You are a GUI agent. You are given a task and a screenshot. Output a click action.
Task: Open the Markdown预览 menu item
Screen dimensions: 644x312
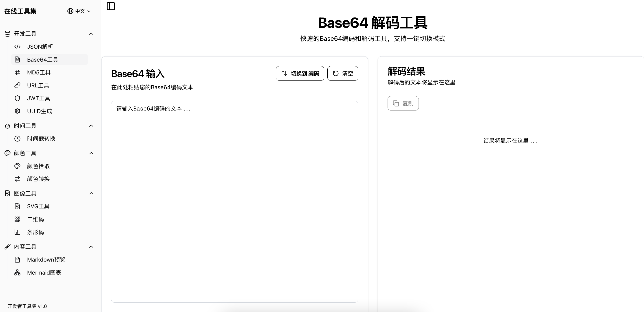point(46,260)
